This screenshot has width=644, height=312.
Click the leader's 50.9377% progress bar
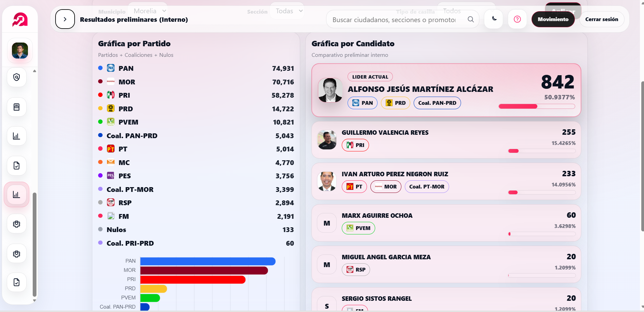[x=537, y=106]
